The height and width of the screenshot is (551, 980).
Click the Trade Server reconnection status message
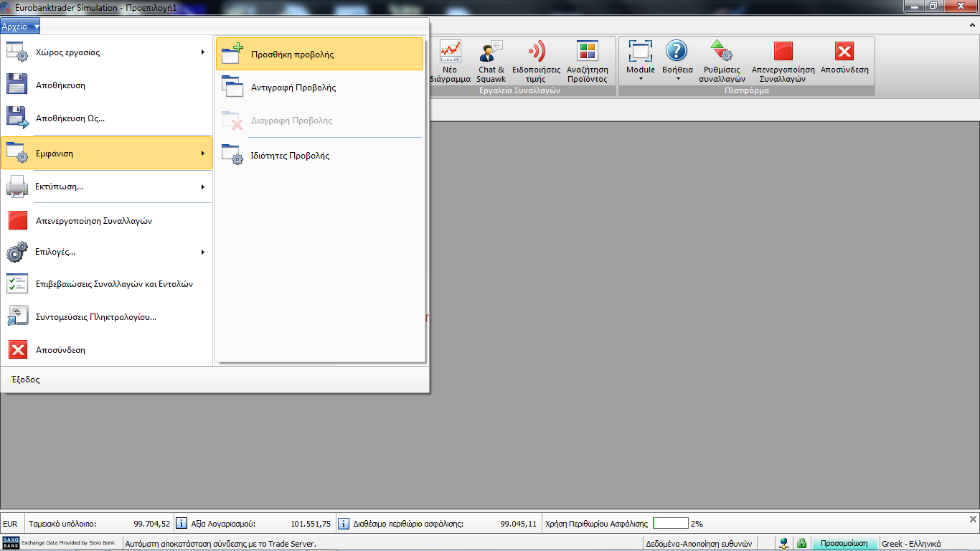(x=220, y=544)
